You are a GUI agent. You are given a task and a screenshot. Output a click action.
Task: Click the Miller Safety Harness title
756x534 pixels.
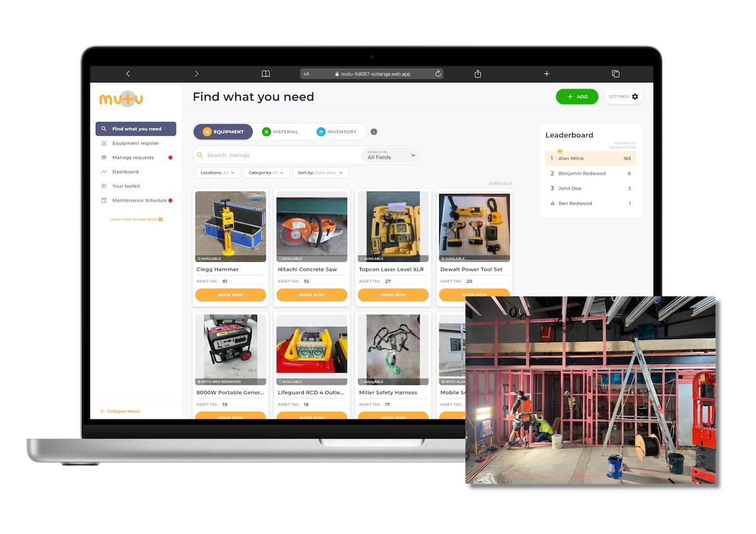pyautogui.click(x=388, y=393)
